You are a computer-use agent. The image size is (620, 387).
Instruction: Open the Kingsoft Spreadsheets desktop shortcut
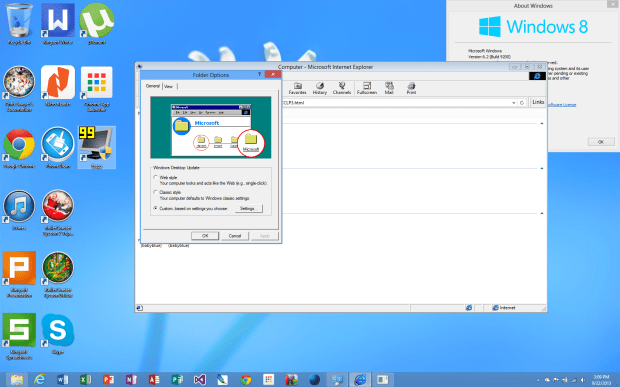coord(19,336)
